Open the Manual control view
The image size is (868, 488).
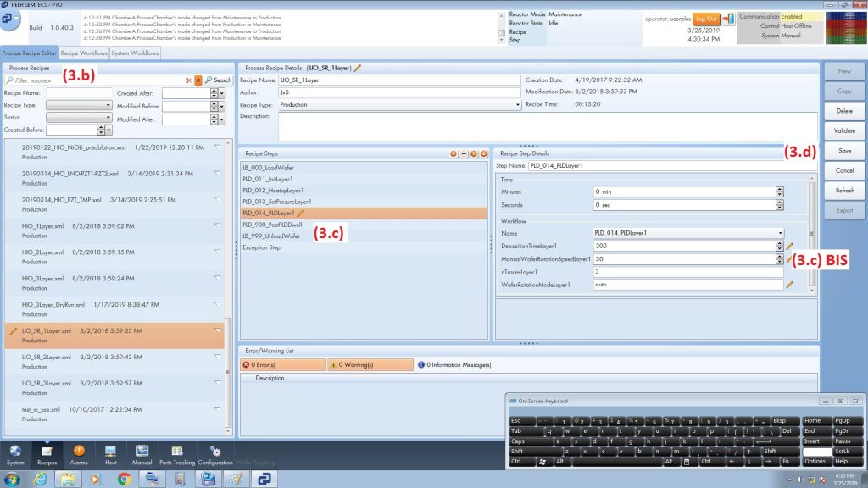[x=142, y=454]
